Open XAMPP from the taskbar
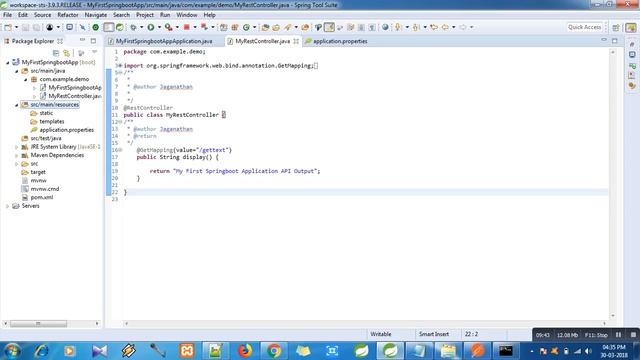 tap(187, 351)
